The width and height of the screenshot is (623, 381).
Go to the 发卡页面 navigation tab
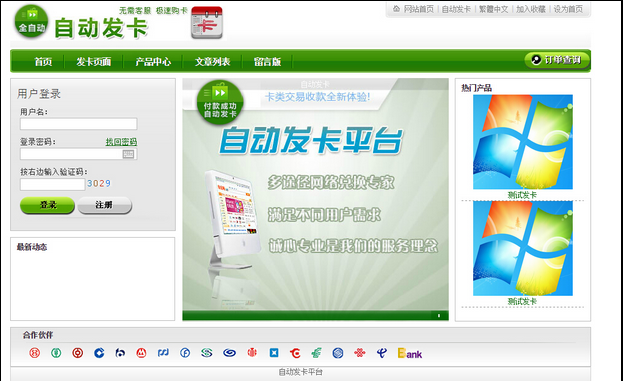pyautogui.click(x=93, y=62)
